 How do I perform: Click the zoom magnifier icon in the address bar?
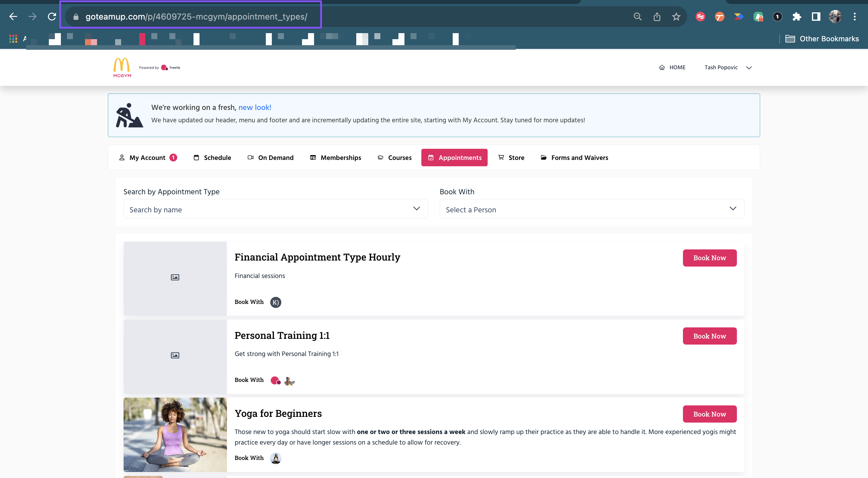pos(637,17)
